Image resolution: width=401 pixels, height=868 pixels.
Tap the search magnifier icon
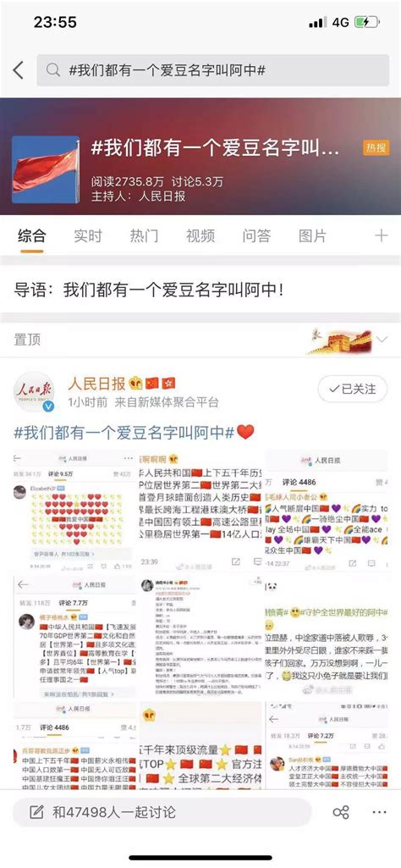53,70
